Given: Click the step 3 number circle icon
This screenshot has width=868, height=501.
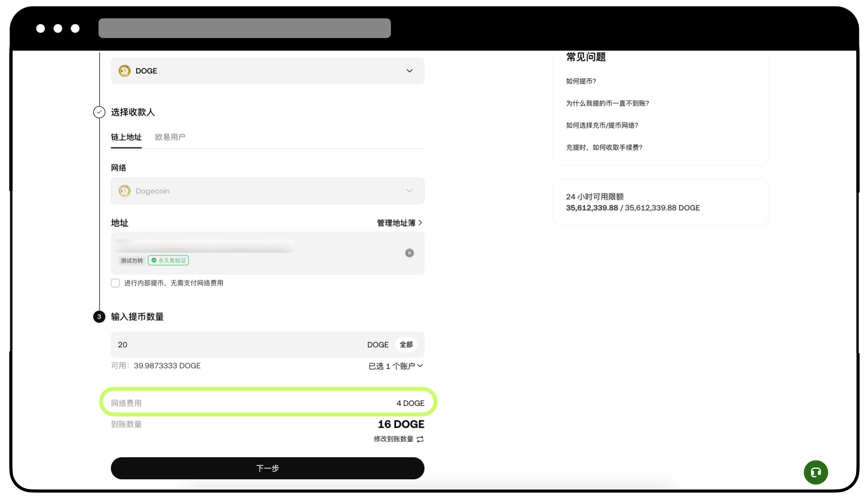Looking at the screenshot, I should point(99,316).
